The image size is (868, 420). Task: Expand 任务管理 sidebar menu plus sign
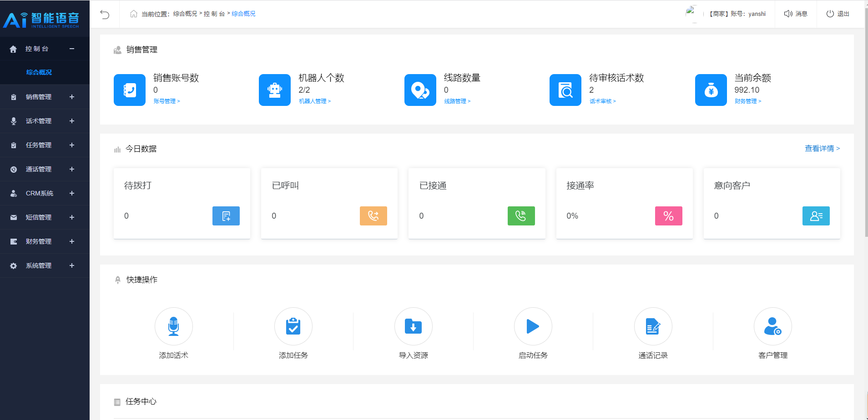(x=72, y=145)
